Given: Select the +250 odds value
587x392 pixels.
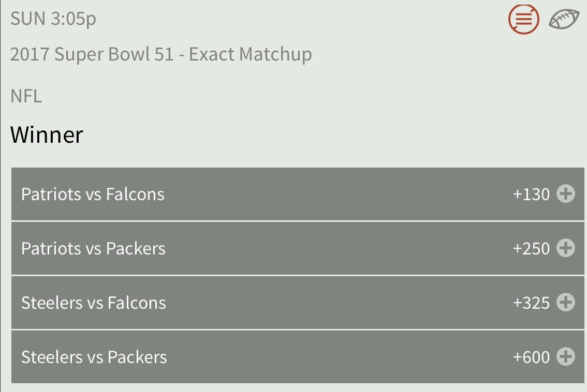Looking at the screenshot, I should [x=531, y=249].
